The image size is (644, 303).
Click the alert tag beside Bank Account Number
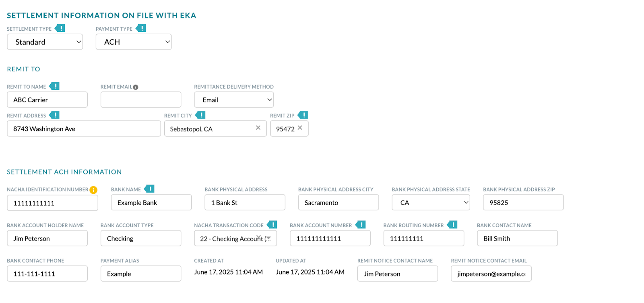(x=360, y=224)
